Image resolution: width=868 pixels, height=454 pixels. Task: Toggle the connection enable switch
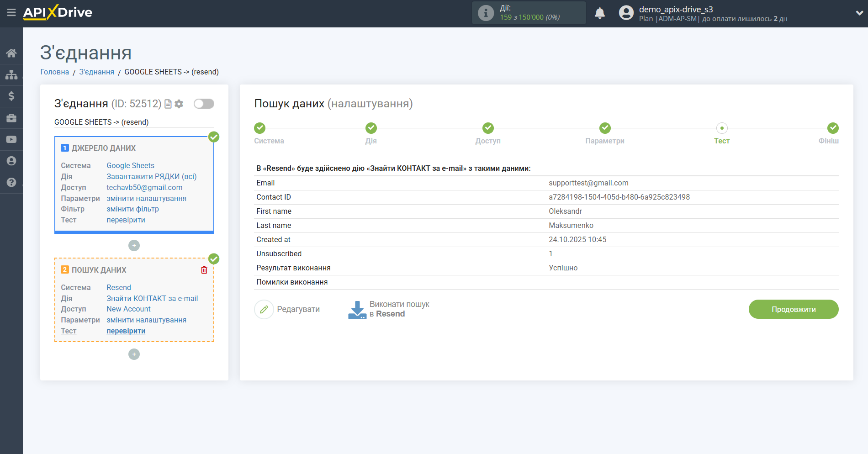[x=204, y=104]
